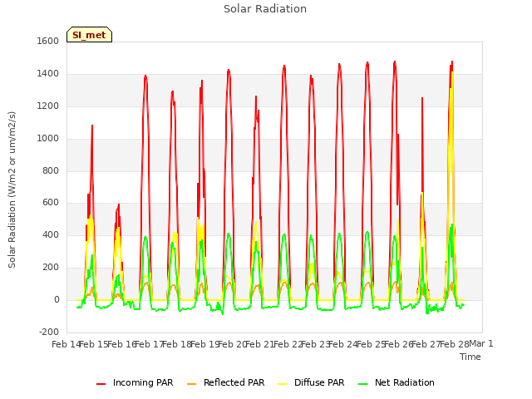The width and height of the screenshot is (532, 399).
Task: Click the 0 y-axis tick label
Action: click(x=57, y=299)
